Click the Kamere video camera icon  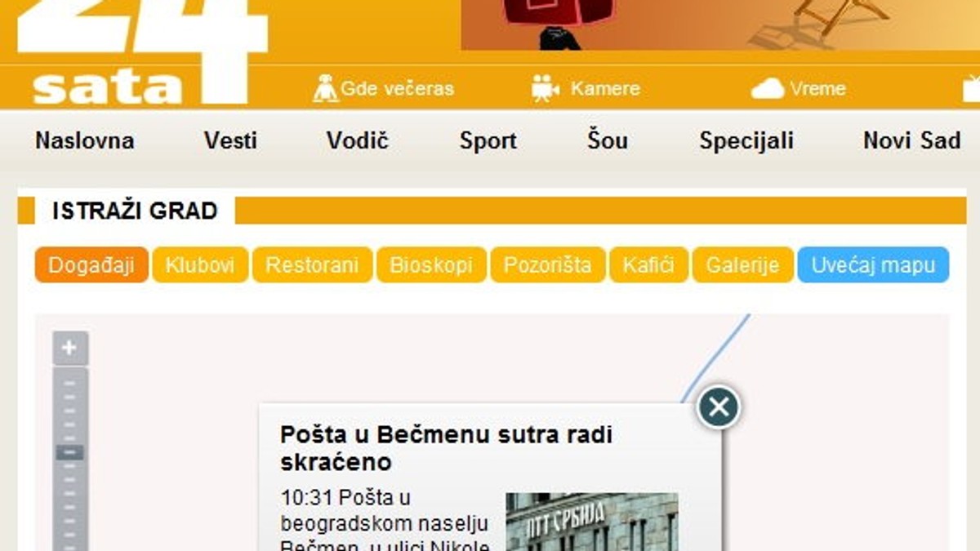coord(545,88)
